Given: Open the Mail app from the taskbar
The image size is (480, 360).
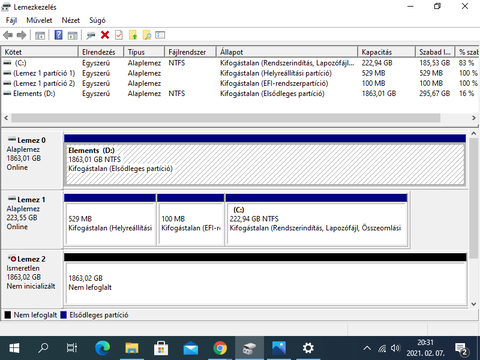Looking at the screenshot, I should point(191,348).
